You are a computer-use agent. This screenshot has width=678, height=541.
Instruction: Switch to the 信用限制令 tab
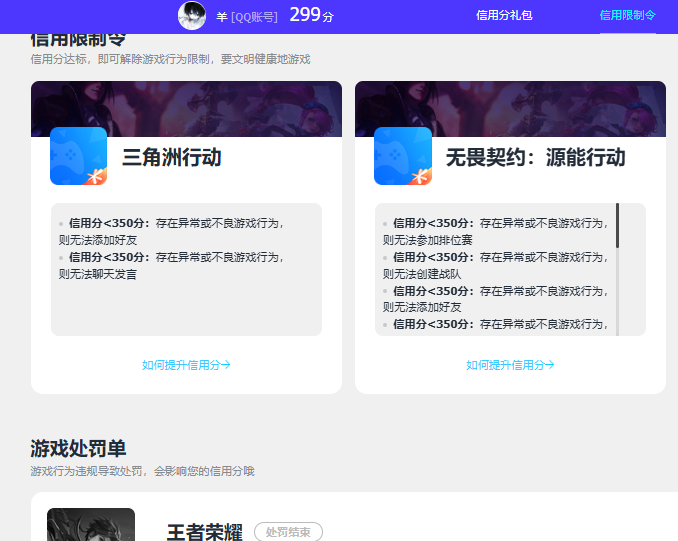coord(627,16)
